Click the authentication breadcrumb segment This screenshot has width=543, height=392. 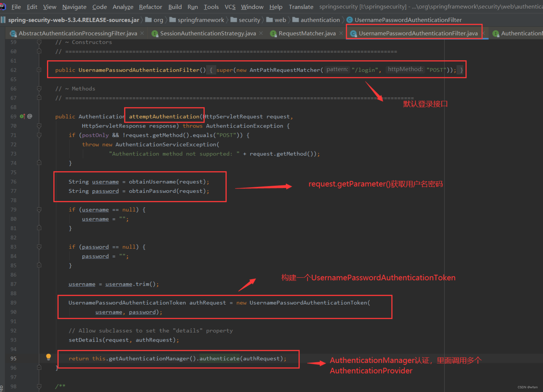click(320, 20)
